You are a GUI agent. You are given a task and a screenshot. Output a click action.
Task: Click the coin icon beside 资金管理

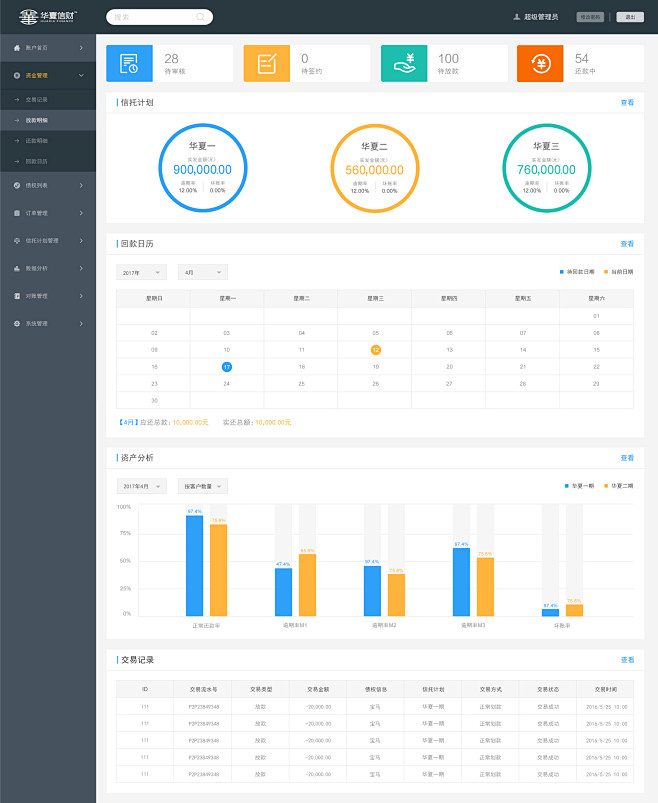(x=17, y=75)
